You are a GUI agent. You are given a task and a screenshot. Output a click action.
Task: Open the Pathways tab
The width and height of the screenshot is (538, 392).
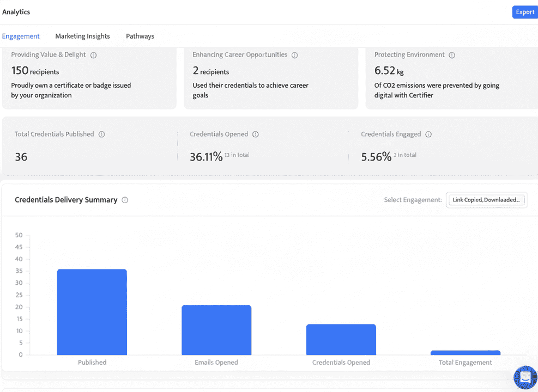(140, 36)
